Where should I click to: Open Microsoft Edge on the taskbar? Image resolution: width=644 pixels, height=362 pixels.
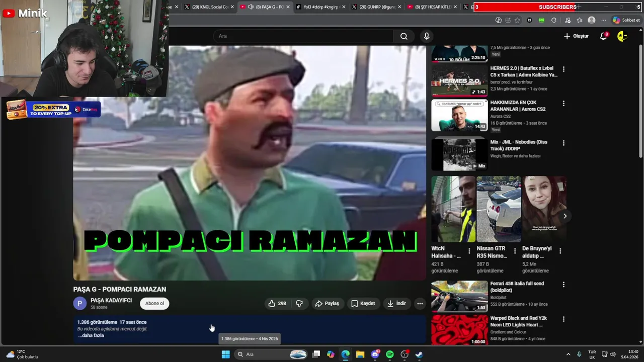click(x=345, y=354)
